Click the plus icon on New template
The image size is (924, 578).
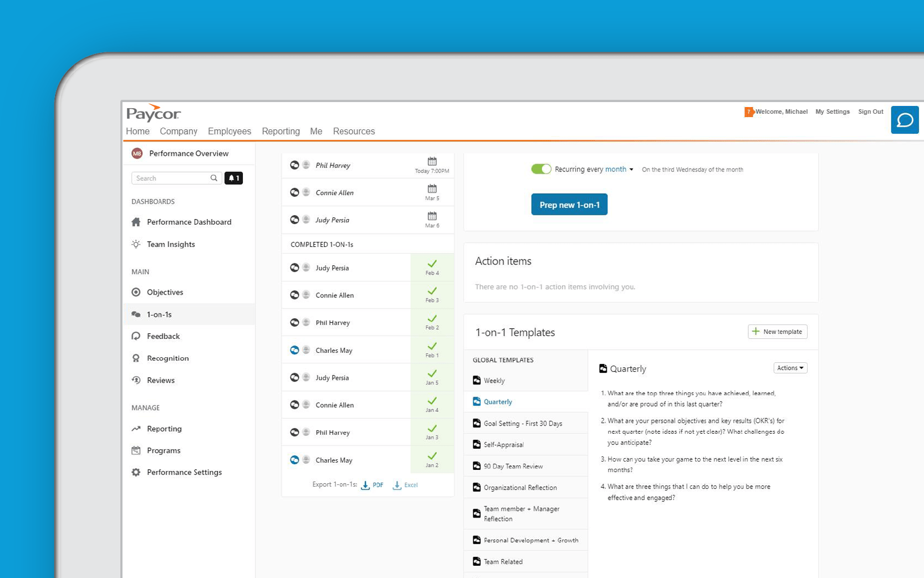pos(755,331)
